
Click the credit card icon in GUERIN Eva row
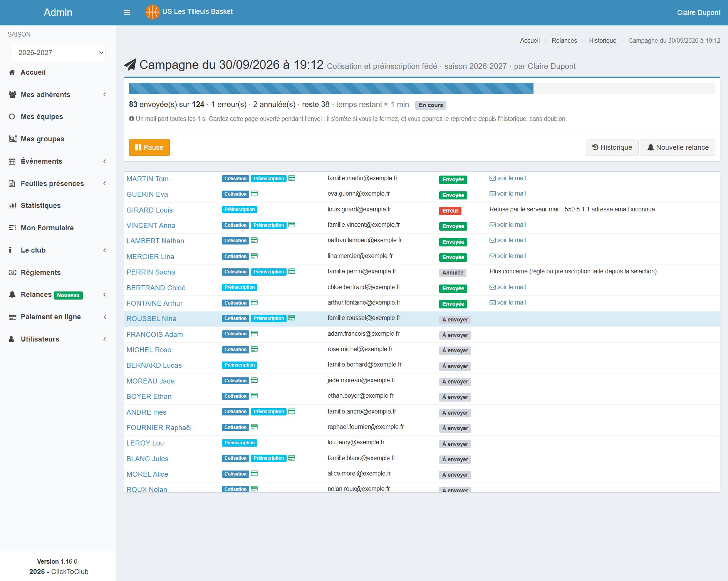coord(254,194)
